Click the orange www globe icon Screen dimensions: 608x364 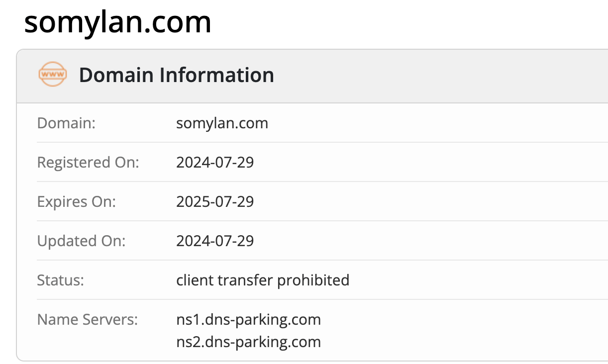[x=52, y=75]
